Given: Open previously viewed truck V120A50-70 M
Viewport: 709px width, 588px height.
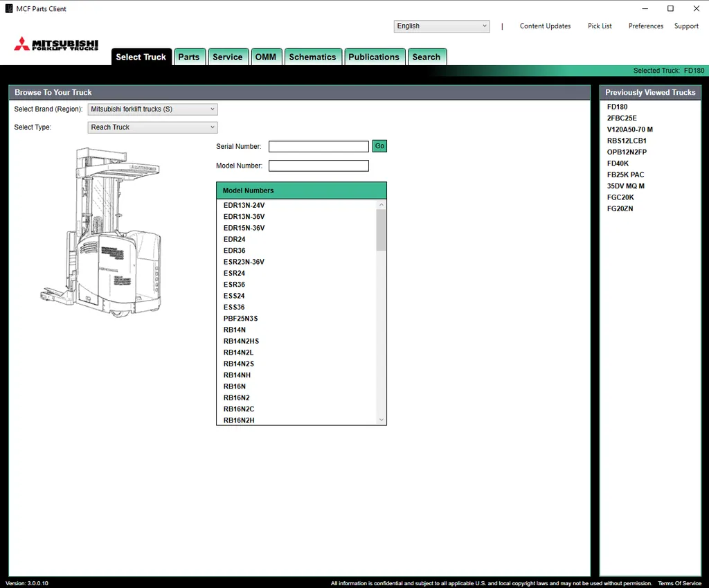Looking at the screenshot, I should pos(630,130).
